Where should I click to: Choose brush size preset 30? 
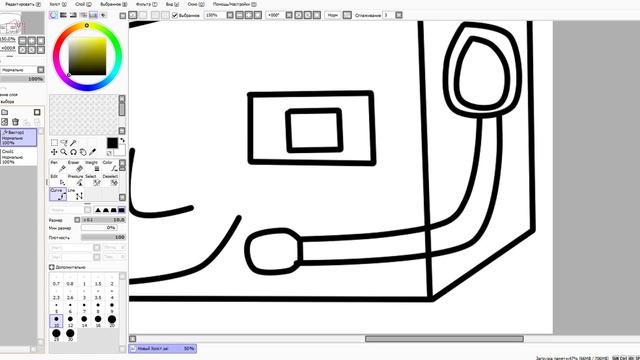(x=70, y=335)
